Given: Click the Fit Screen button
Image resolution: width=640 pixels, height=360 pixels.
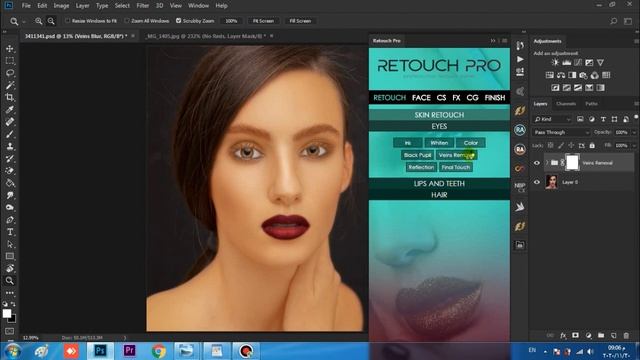Looking at the screenshot, I should pos(263,21).
